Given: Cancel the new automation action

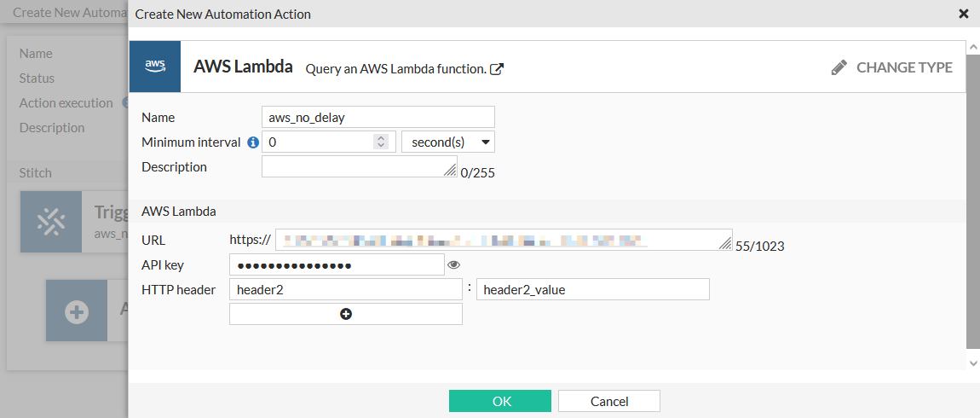Looking at the screenshot, I should (x=609, y=401).
